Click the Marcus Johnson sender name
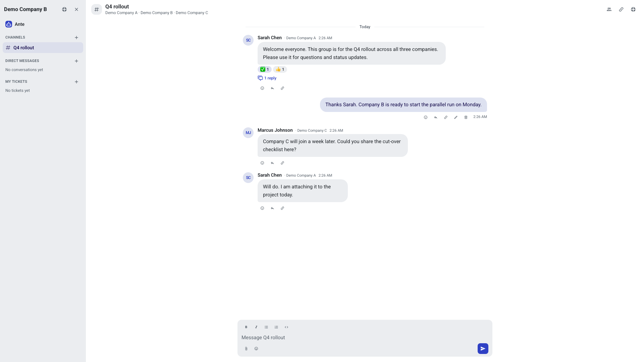Image resolution: width=644 pixels, height=362 pixels. click(x=275, y=130)
